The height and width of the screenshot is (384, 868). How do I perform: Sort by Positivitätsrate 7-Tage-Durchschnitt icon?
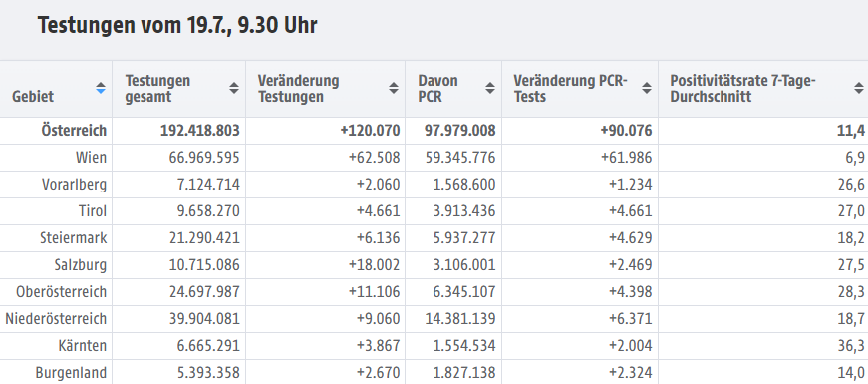pos(859,88)
